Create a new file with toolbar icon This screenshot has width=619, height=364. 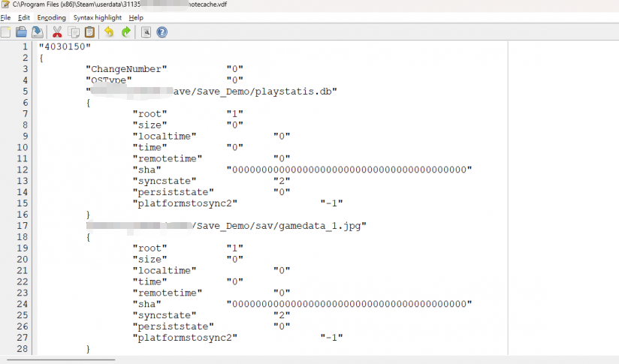click(x=5, y=32)
